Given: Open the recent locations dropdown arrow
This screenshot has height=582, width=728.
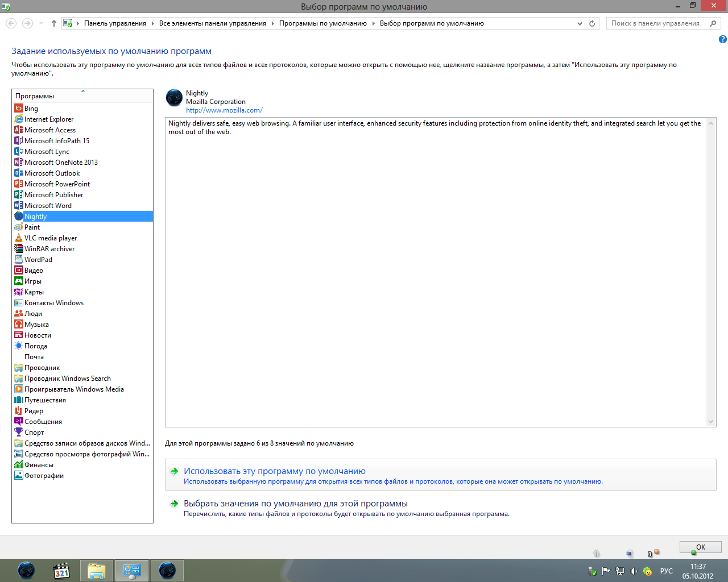Looking at the screenshot, I should click(41, 23).
